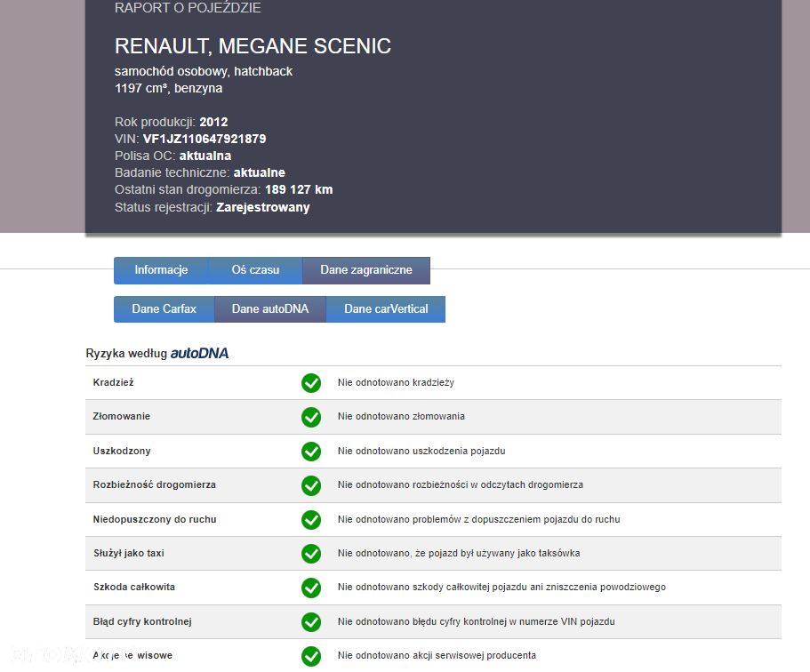Click the autoDNA logo in the heading

[199, 353]
